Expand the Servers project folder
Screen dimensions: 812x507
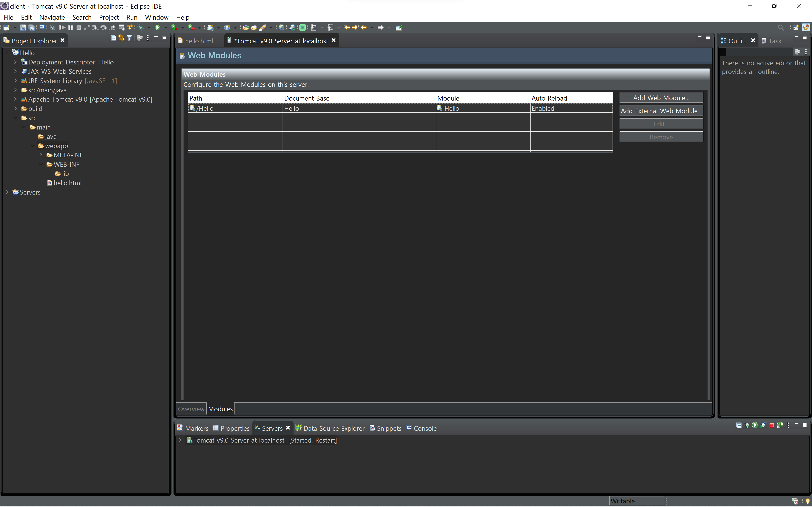(7, 192)
